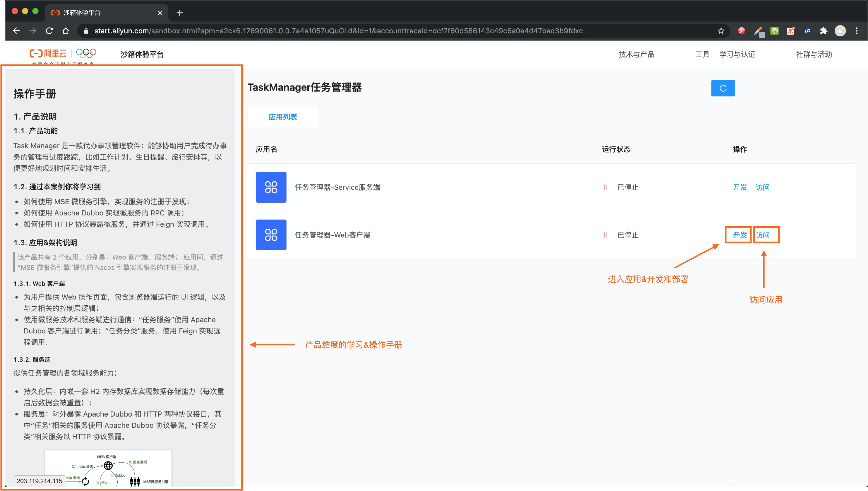
Task: Click the Service服务端 app icon
Action: (x=271, y=187)
